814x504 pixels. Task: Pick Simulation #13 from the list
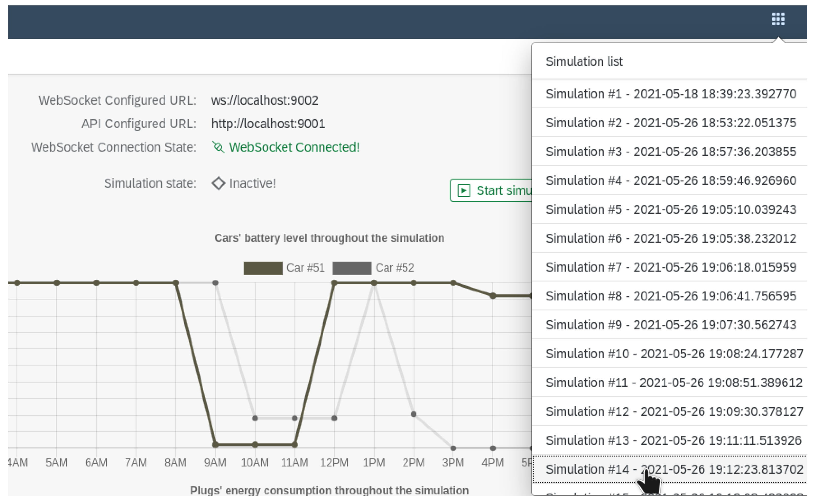pos(673,440)
